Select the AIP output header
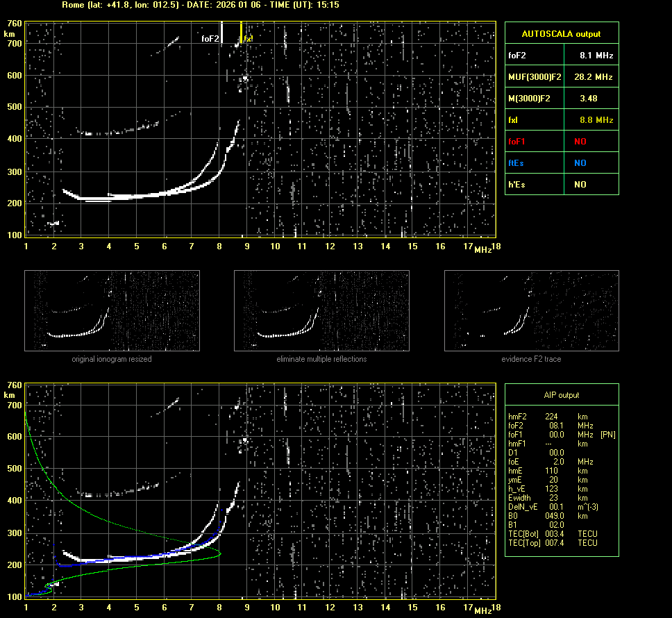This screenshot has width=672, height=618. pyautogui.click(x=562, y=395)
